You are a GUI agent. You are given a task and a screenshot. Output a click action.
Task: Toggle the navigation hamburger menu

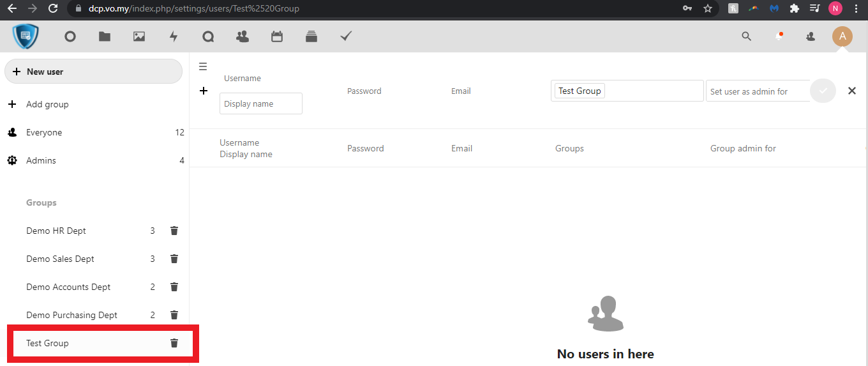pos(203,66)
